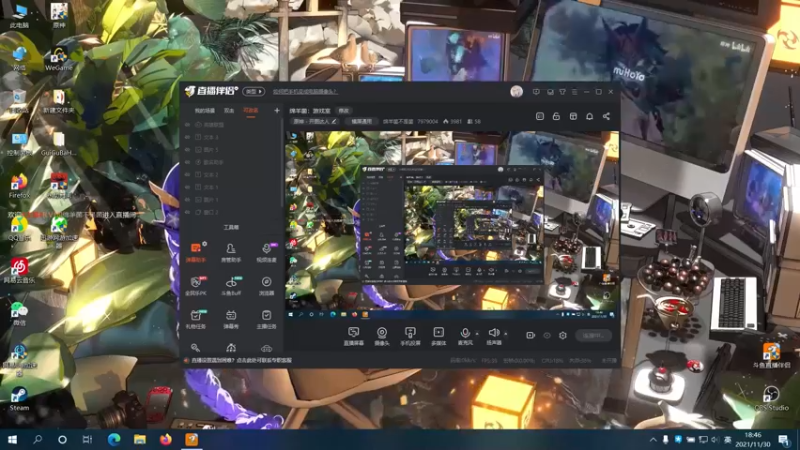Open the underlined help link in title bar
This screenshot has height=450, width=800.
[x=305, y=92]
